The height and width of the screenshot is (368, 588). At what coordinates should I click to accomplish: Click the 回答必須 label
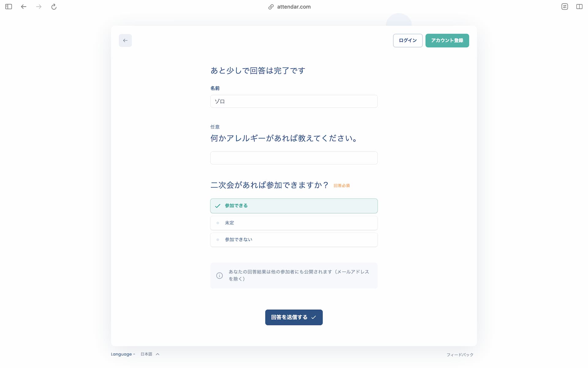point(341,186)
